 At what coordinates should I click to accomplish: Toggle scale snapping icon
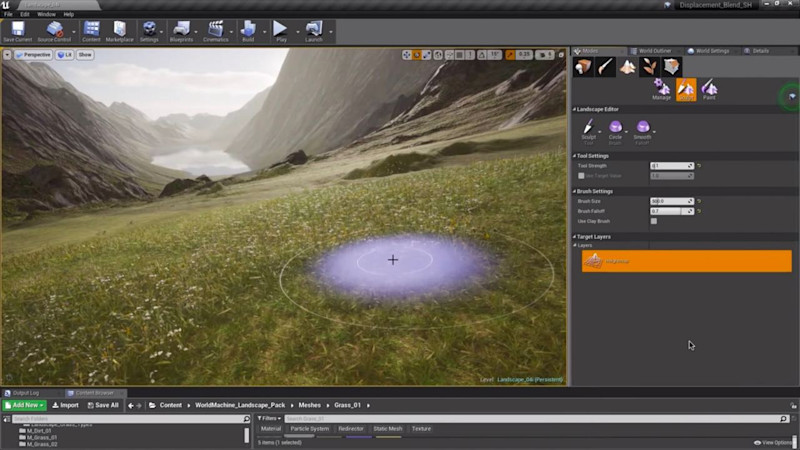(510, 55)
